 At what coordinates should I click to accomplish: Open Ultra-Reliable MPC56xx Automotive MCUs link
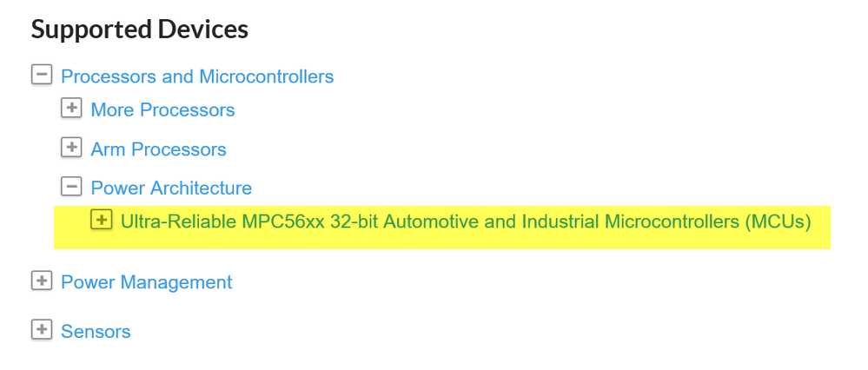tap(465, 222)
